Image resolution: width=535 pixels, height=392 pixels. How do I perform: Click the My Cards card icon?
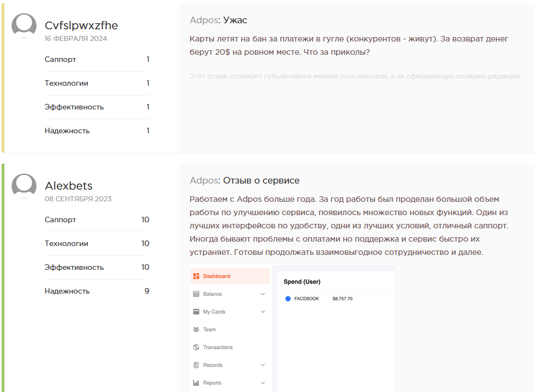(x=196, y=312)
